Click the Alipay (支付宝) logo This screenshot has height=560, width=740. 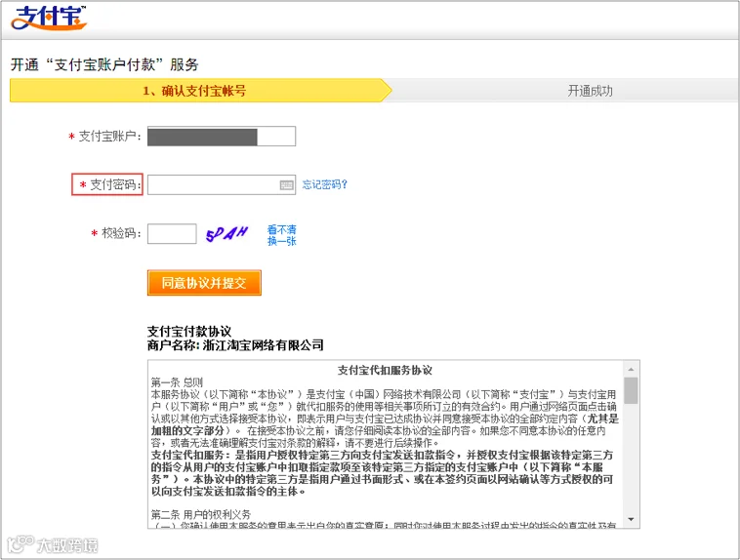49,18
